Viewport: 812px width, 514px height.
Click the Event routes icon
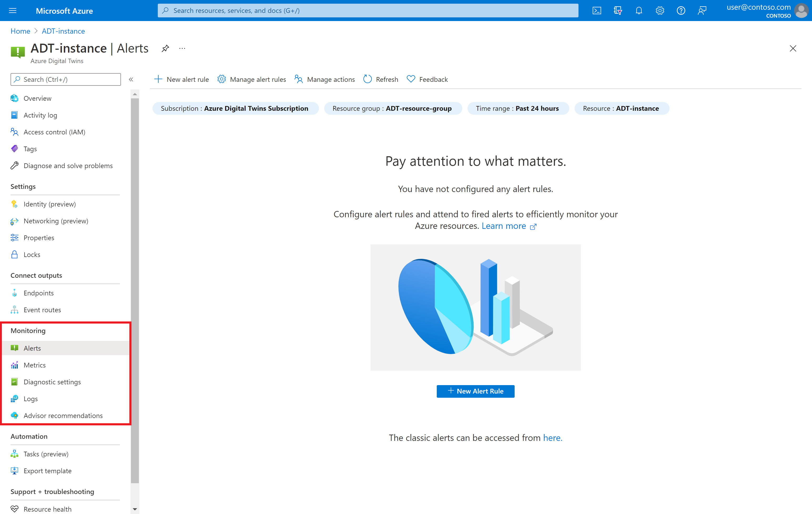[14, 309]
